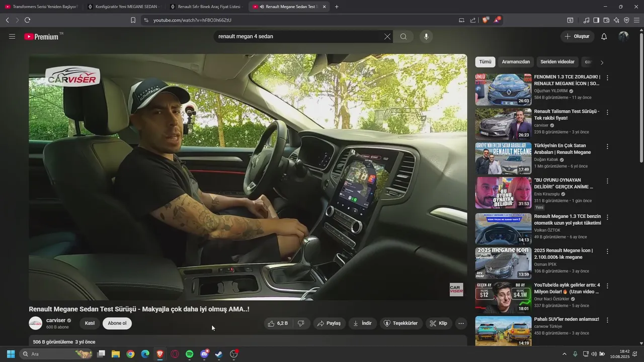Image resolution: width=644 pixels, height=362 pixels.
Task: Select the Aramanızdan filter chip
Action: click(516, 62)
